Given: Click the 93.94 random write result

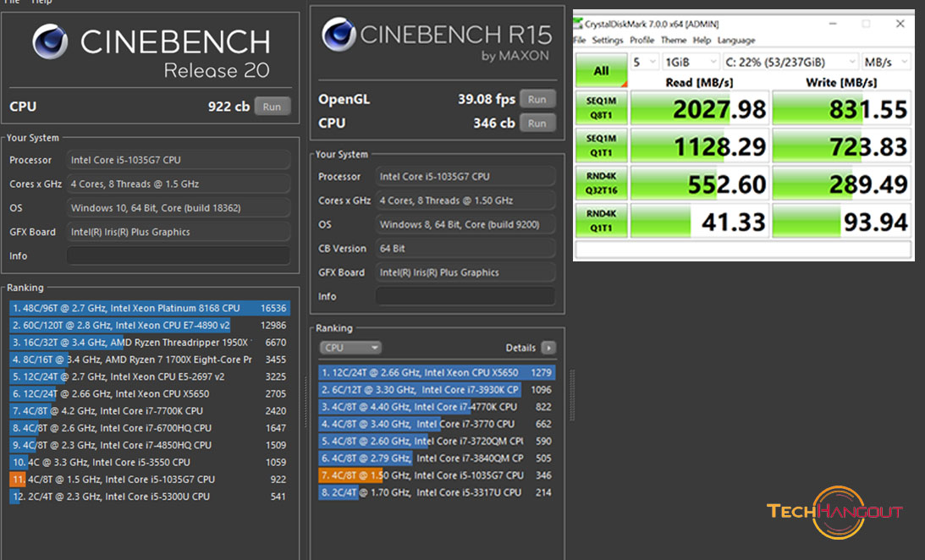Looking at the screenshot, I should [842, 221].
